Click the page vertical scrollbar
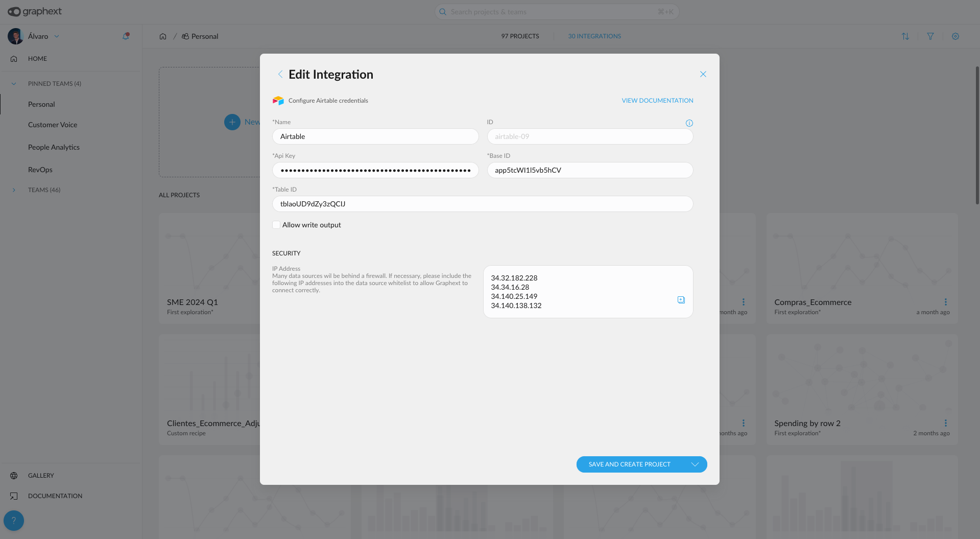 (977, 135)
